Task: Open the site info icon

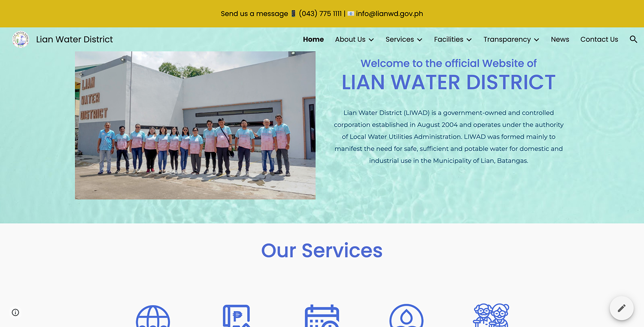Action: click(15, 312)
